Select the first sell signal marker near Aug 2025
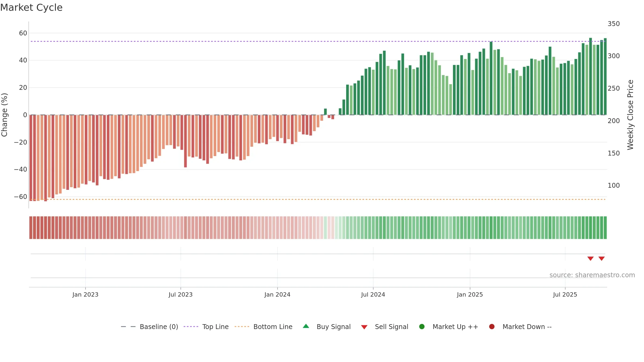Viewport: 644px width, 362px height. tap(590, 258)
